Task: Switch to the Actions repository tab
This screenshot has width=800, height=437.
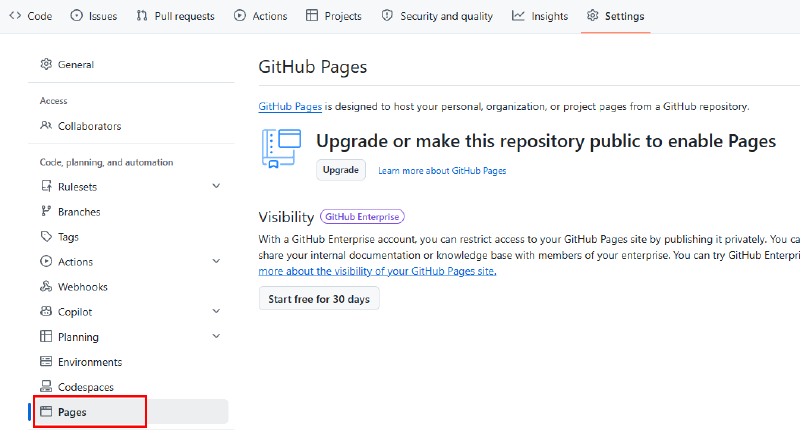Action: pyautogui.click(x=261, y=16)
